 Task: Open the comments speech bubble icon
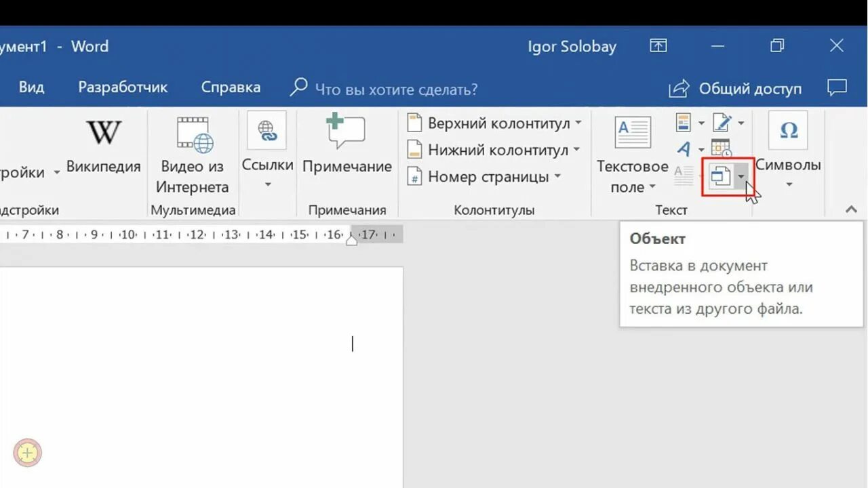coord(837,87)
